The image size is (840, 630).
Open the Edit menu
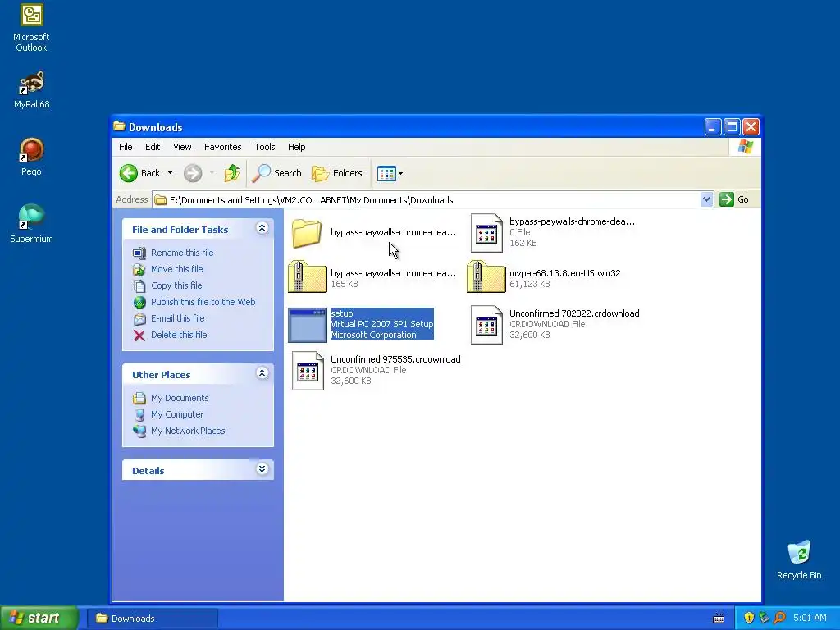[153, 147]
